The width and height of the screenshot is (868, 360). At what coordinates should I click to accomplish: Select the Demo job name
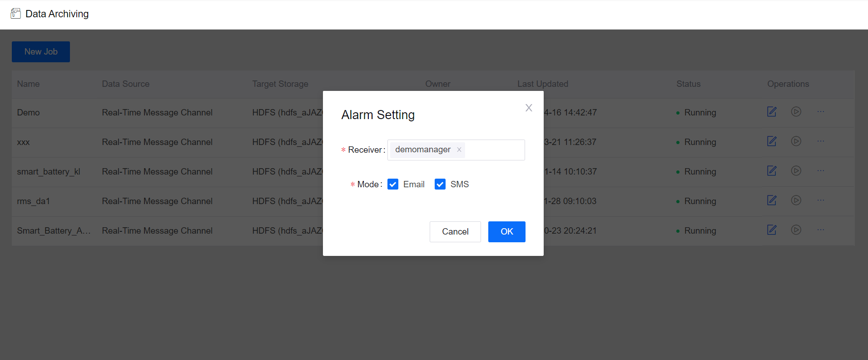coord(28,113)
